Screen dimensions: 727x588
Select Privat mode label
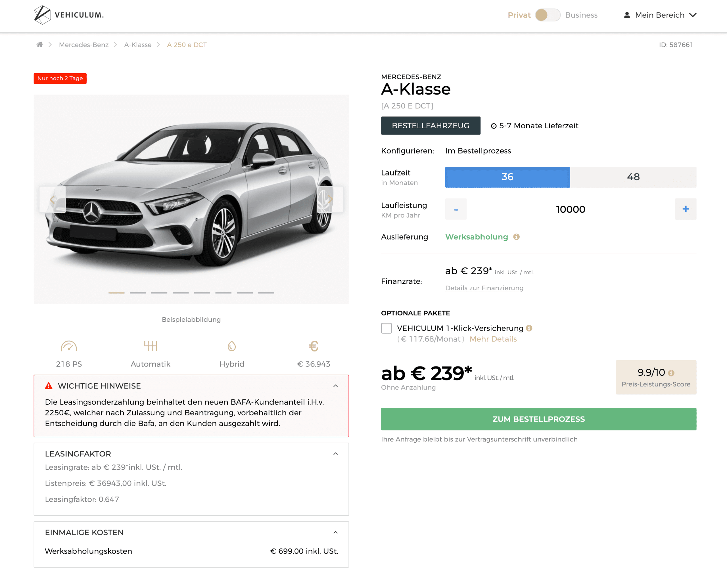tap(519, 15)
